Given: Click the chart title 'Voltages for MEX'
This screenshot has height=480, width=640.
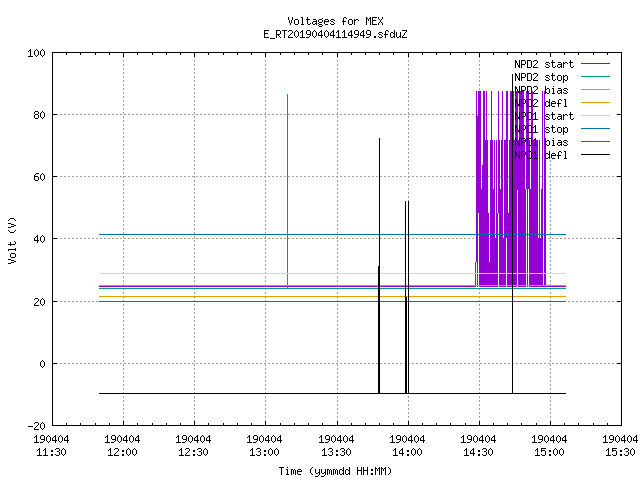Looking at the screenshot, I should coord(335,21).
